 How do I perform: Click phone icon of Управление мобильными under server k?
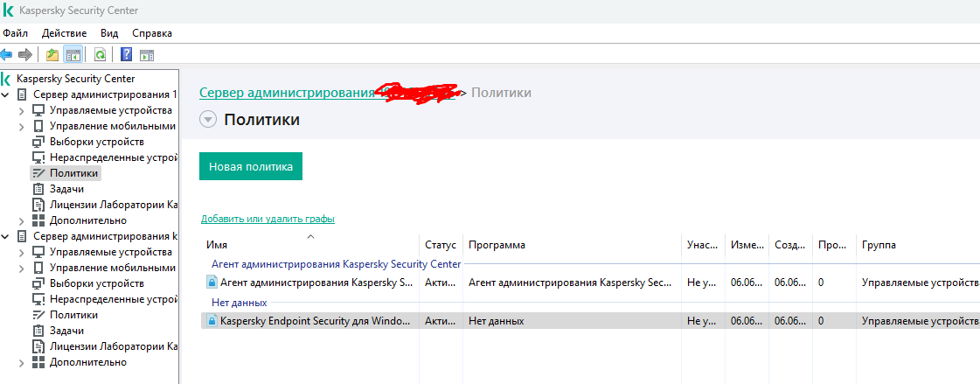38,268
